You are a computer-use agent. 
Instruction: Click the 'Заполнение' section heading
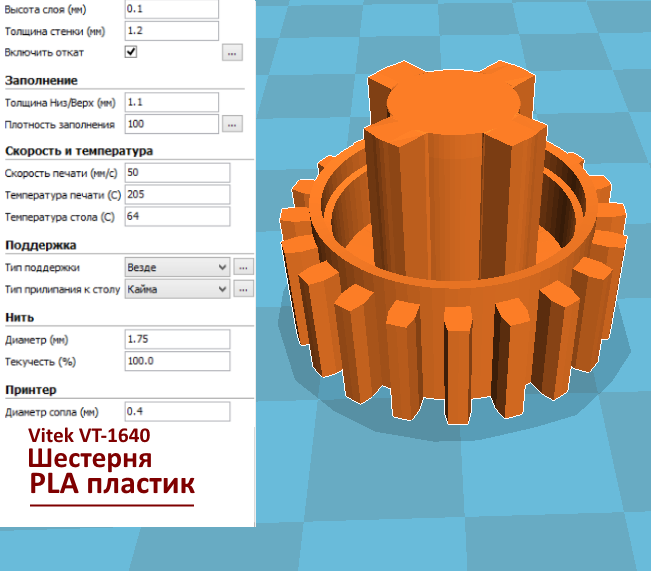pyautogui.click(x=41, y=81)
